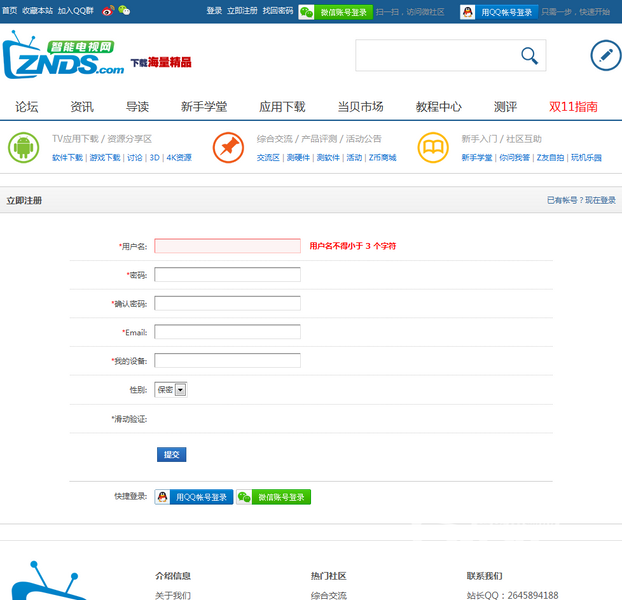Click the blue pencil post icon
The image size is (622, 600).
tap(605, 56)
